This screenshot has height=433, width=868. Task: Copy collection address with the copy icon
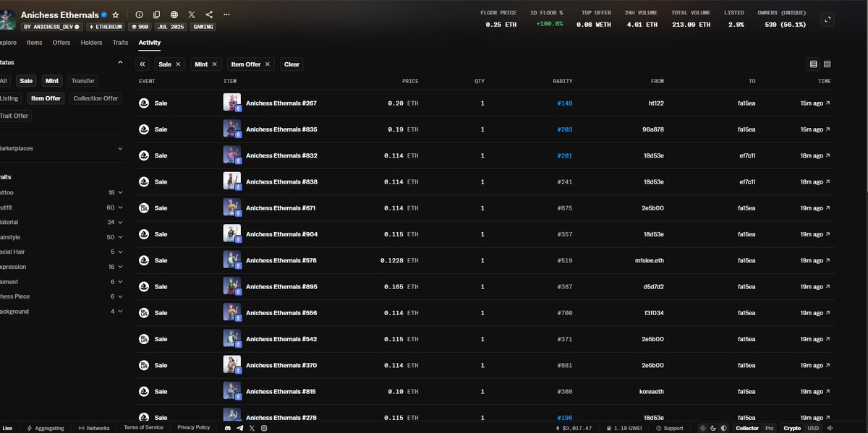click(x=157, y=14)
